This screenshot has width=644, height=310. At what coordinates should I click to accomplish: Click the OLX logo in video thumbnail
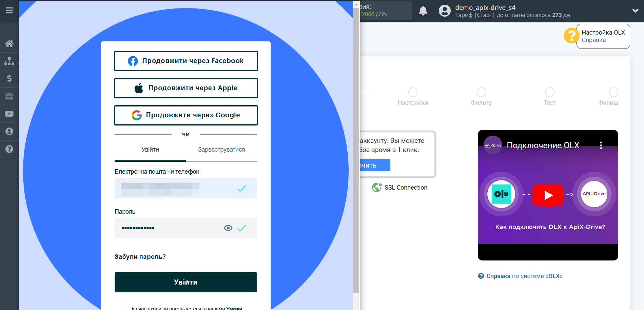point(501,194)
